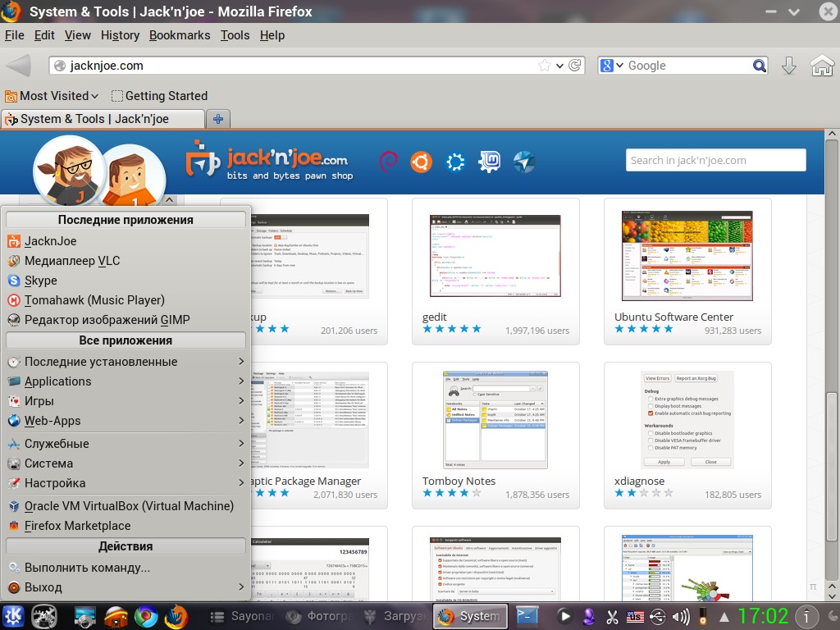Click the Linux Mint logo icon

(490, 162)
